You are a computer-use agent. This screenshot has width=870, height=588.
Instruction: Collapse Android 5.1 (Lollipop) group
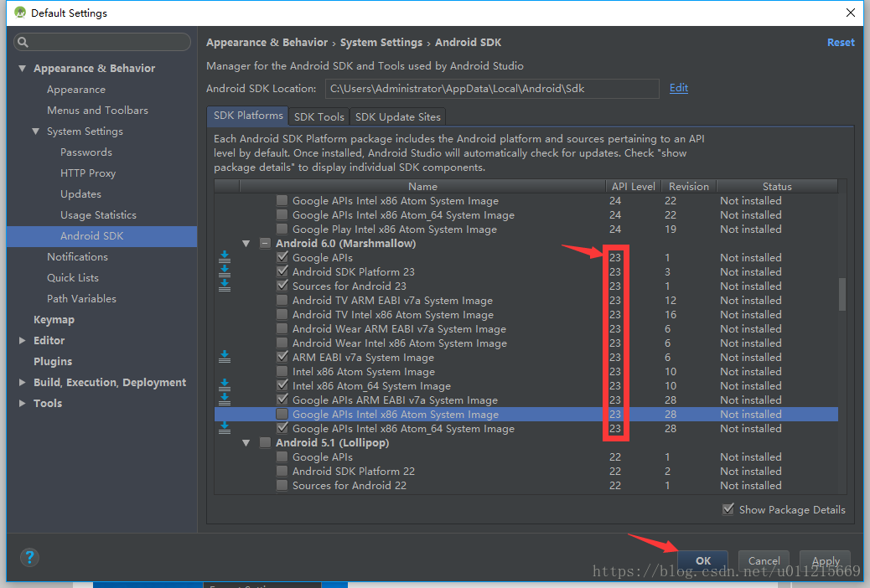point(246,442)
